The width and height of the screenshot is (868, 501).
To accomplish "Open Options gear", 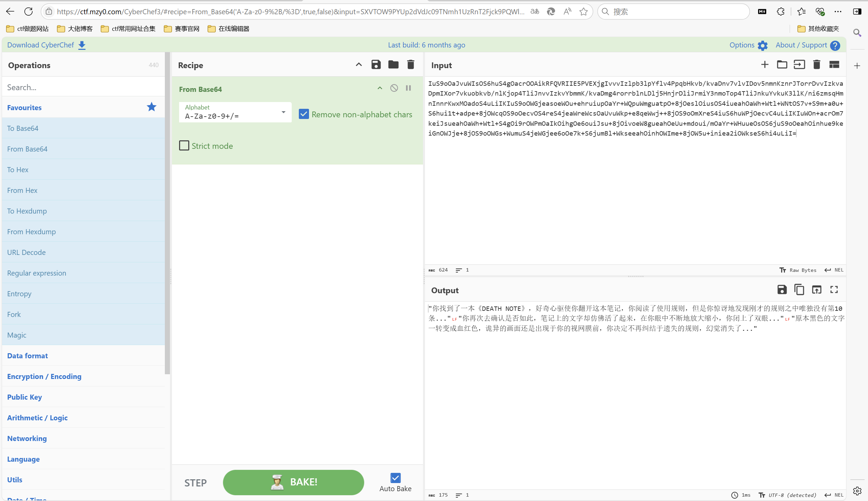I will pyautogui.click(x=762, y=45).
